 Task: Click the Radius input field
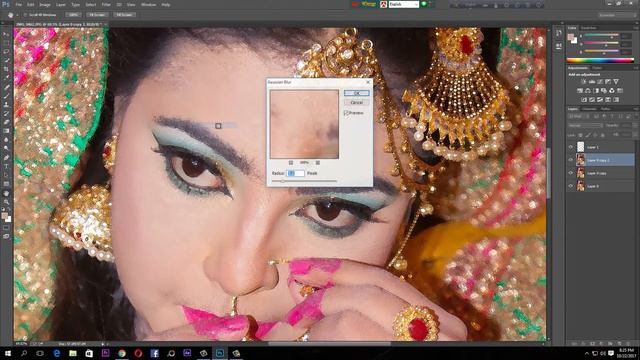(296, 173)
